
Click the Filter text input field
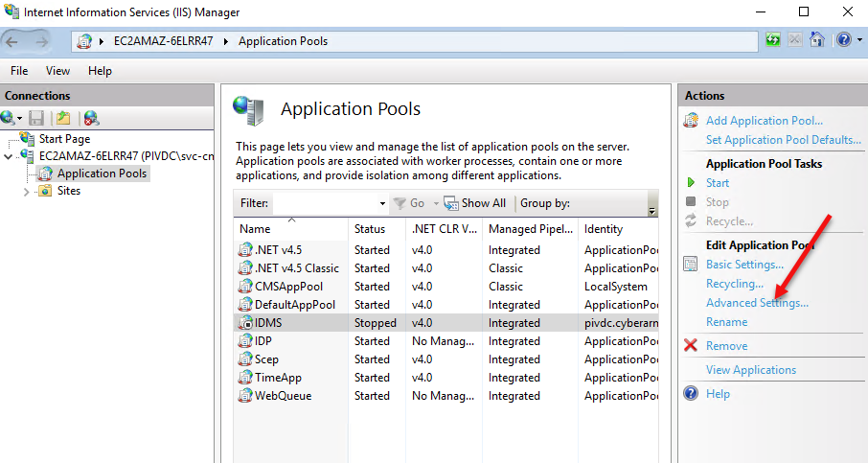tap(326, 203)
